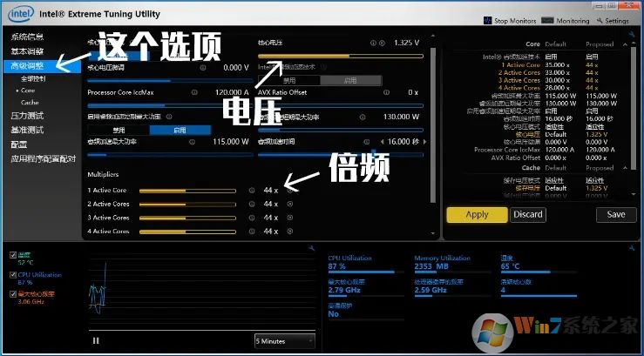Pause the monitoring graph

tap(96, 341)
